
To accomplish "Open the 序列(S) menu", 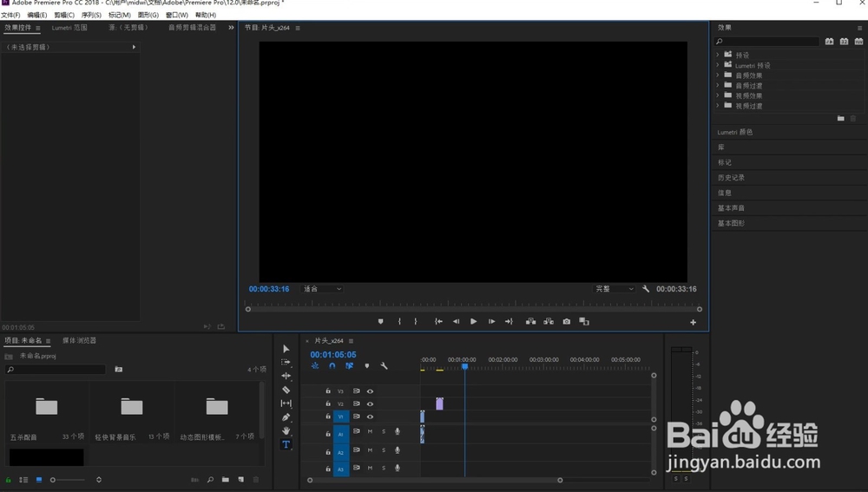I will [x=91, y=15].
